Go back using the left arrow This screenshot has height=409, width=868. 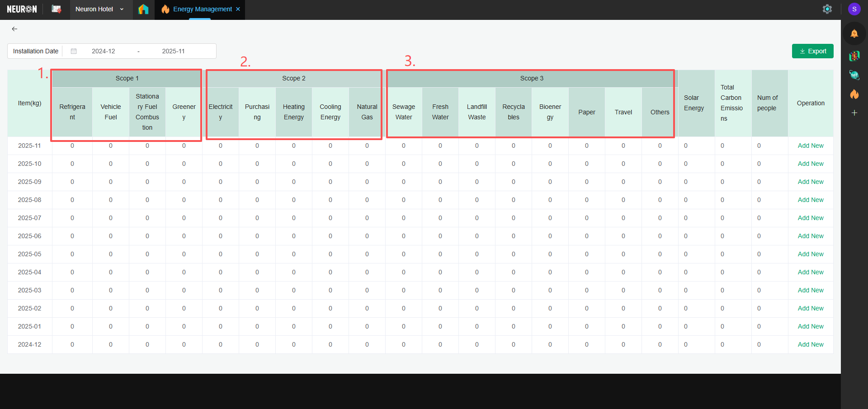click(x=14, y=29)
